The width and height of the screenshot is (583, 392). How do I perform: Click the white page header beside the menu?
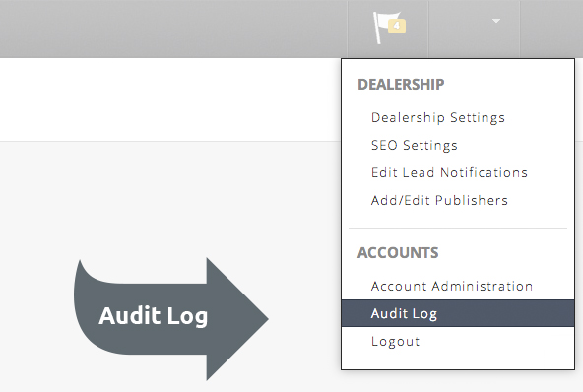[x=170, y=99]
